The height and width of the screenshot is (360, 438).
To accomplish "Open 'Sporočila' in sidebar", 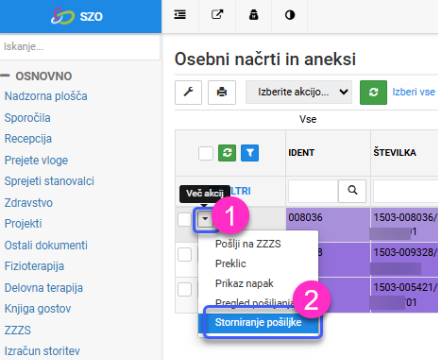I will click(x=27, y=118).
